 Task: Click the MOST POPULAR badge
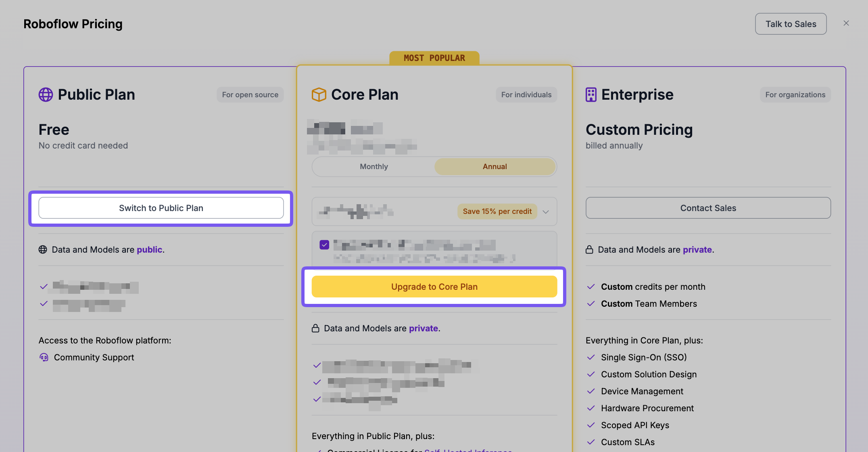click(434, 58)
